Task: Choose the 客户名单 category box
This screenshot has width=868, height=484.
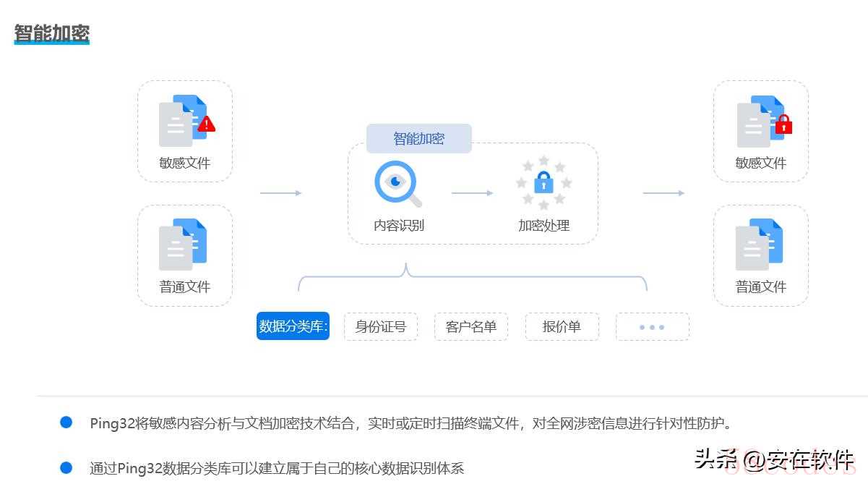Action: (471, 326)
